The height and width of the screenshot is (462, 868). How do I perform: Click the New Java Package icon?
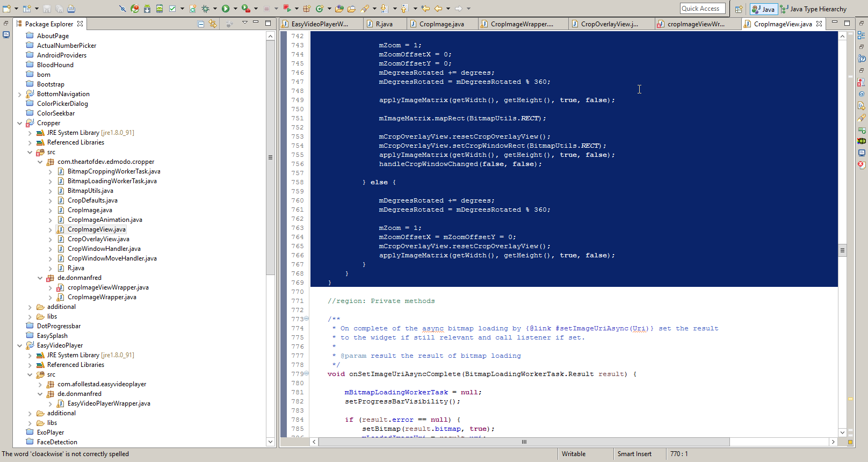[307, 9]
